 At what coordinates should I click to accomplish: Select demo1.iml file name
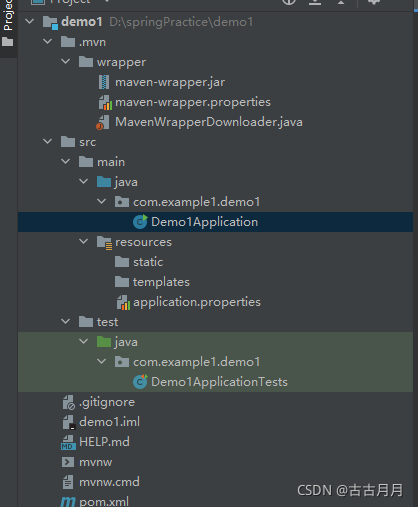[x=110, y=422]
